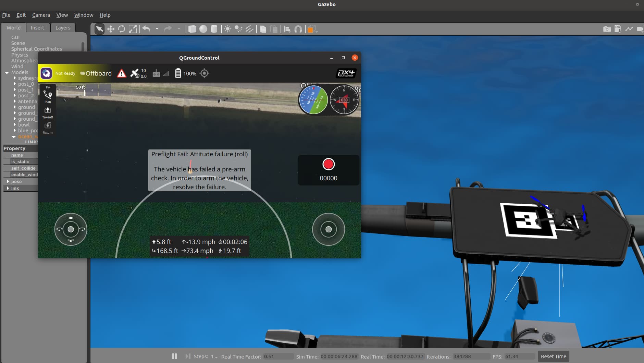Expand the antenna model
The height and width of the screenshot is (363, 644).
coord(15,101)
